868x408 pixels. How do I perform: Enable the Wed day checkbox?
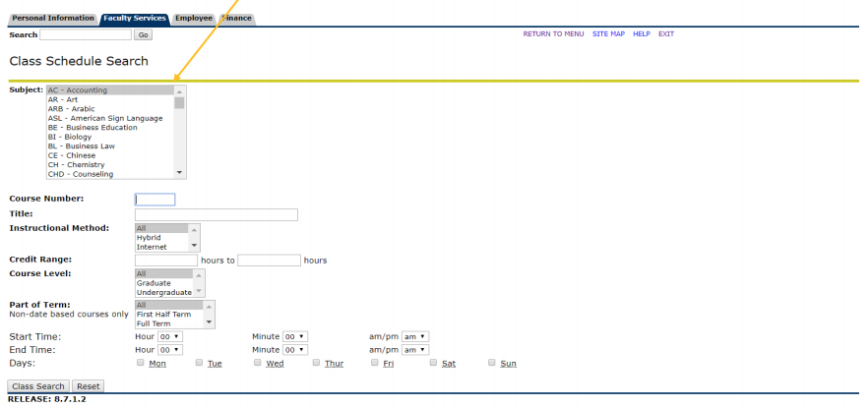point(258,363)
